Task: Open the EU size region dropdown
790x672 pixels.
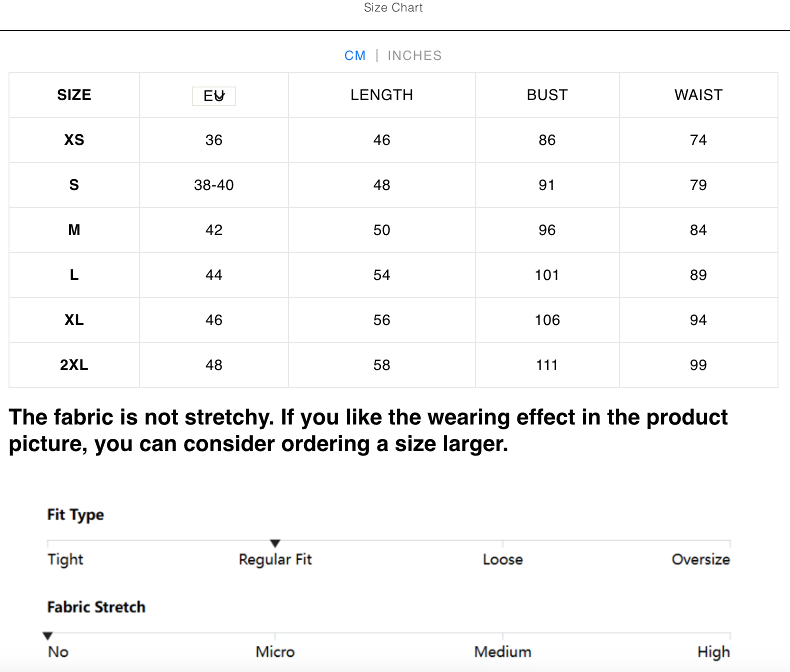Action: pyautogui.click(x=214, y=96)
